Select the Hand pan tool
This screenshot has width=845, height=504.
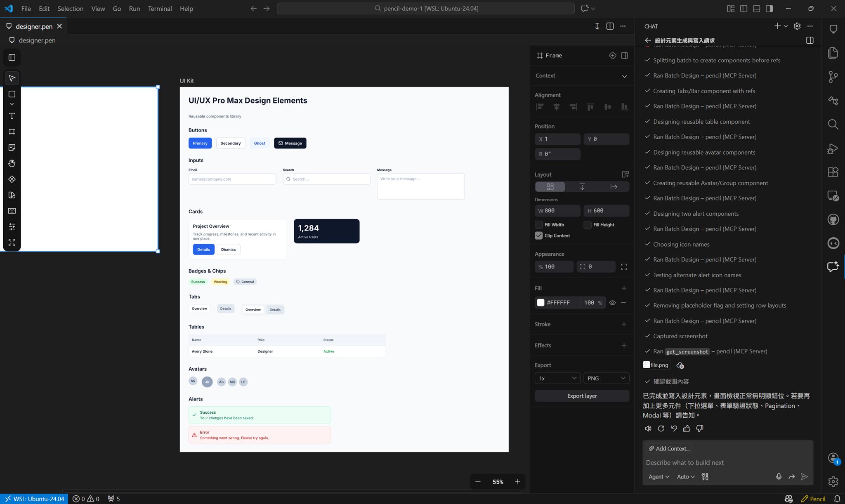click(12, 163)
